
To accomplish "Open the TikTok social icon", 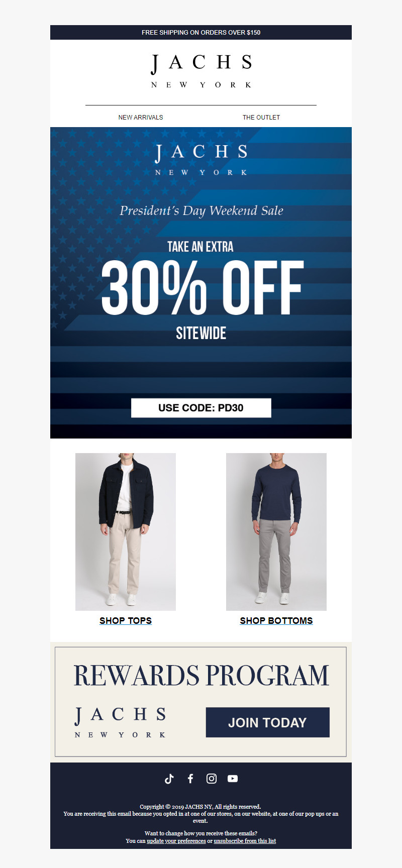I will tap(169, 779).
